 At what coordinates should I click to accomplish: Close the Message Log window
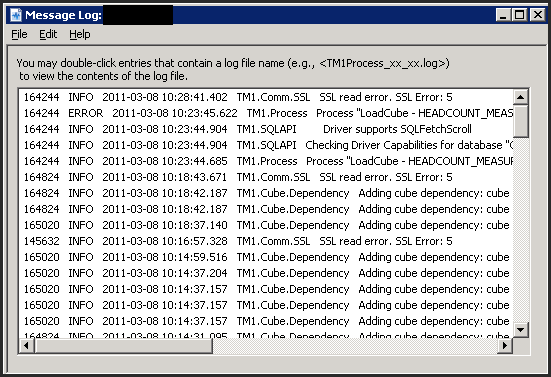[x=537, y=15]
